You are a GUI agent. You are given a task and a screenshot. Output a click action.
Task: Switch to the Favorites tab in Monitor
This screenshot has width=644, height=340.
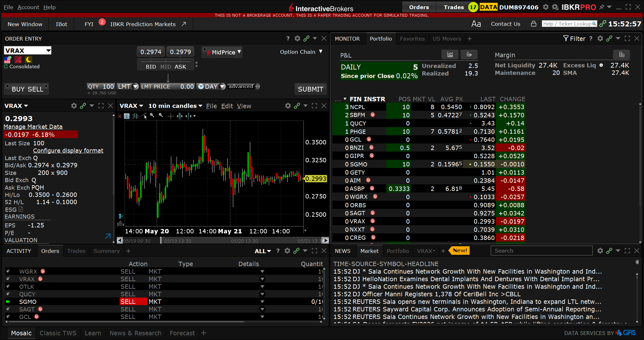[x=412, y=39]
